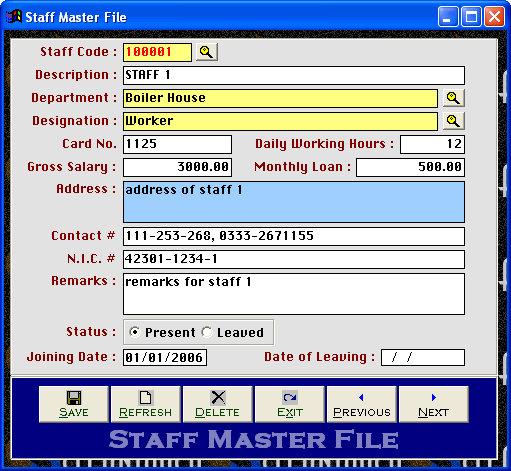Image resolution: width=511 pixels, height=471 pixels.
Task: Select the Present status radio button
Action: coord(135,332)
